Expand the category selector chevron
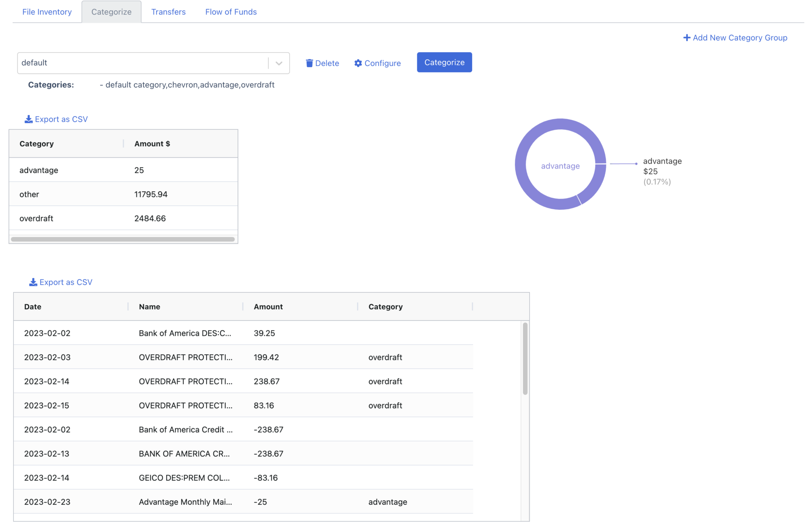 pyautogui.click(x=279, y=63)
